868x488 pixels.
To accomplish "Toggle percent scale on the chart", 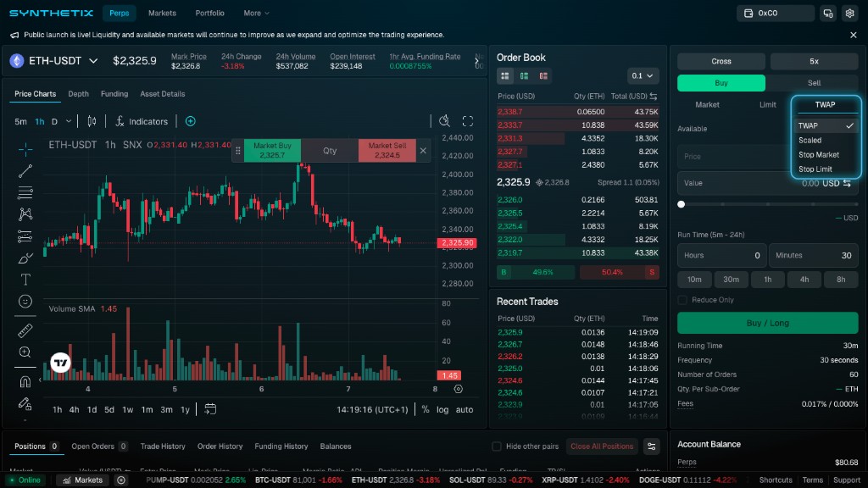I will (426, 409).
